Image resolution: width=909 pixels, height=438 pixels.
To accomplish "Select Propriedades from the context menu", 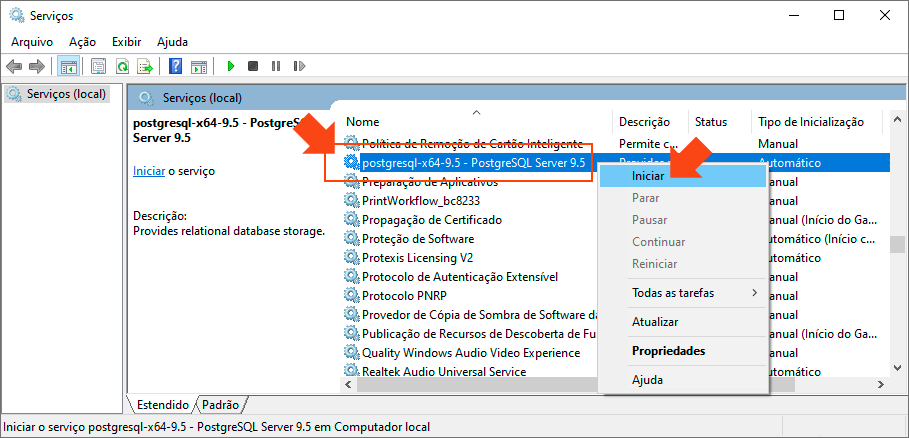I will [668, 351].
